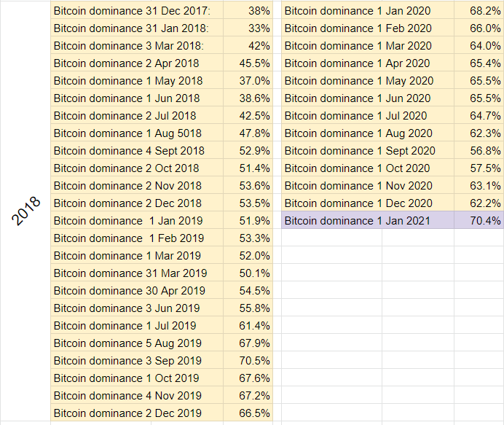Select the Bitcoin dominance 1 Sept 2020 cell

(368, 151)
